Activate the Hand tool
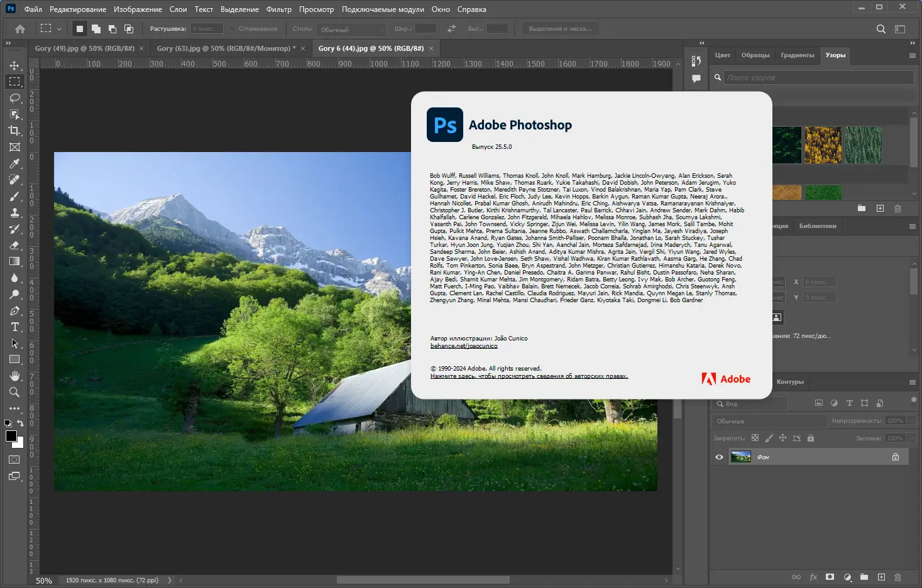Screen dimensions: 922x588 (15, 376)
